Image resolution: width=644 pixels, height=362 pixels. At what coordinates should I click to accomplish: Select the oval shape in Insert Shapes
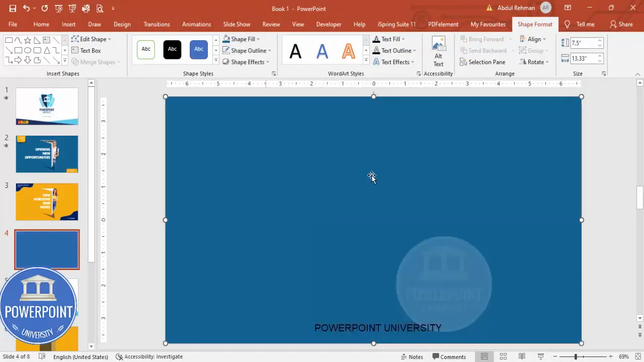[28, 50]
